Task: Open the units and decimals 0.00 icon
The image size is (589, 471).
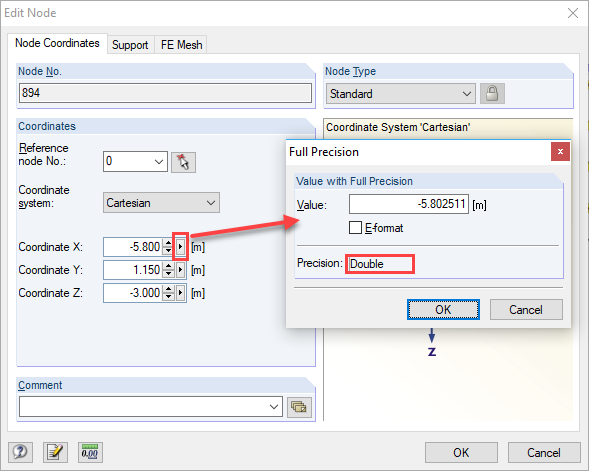Action: pyautogui.click(x=90, y=452)
